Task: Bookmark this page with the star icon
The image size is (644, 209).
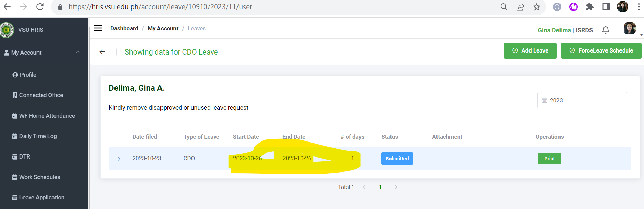Action: (x=537, y=7)
